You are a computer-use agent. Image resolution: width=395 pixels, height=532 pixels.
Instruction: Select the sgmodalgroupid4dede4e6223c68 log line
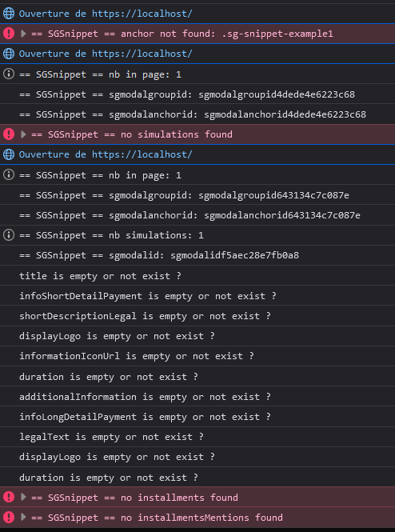click(197, 94)
